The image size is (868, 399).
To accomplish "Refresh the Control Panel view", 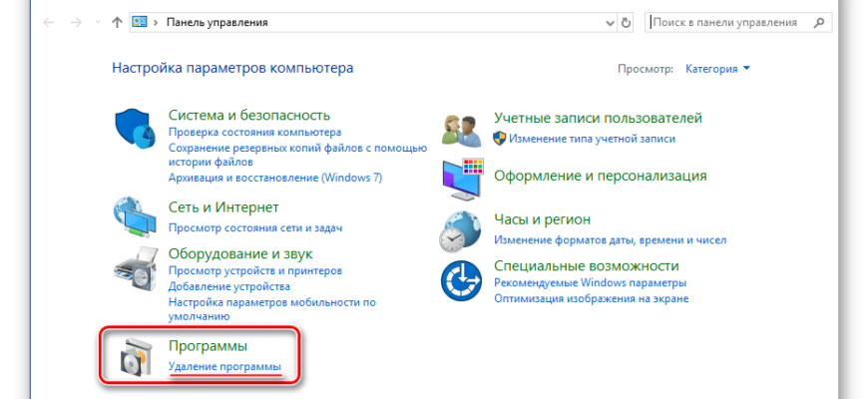I will coord(627,23).
